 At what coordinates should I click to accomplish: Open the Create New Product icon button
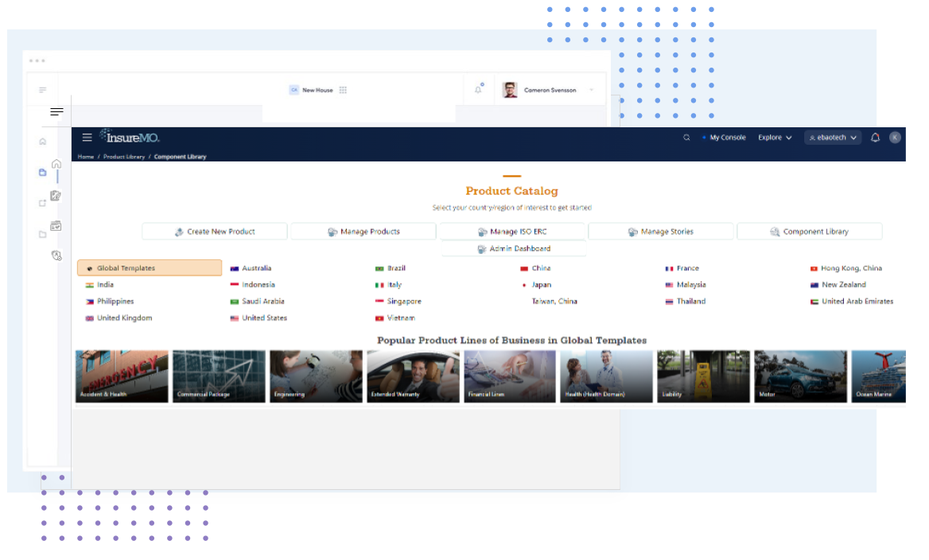[x=181, y=231]
